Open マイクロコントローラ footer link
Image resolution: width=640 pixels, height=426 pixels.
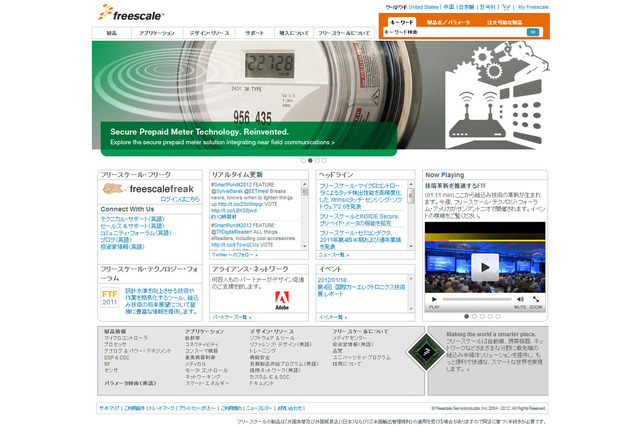tap(126, 338)
